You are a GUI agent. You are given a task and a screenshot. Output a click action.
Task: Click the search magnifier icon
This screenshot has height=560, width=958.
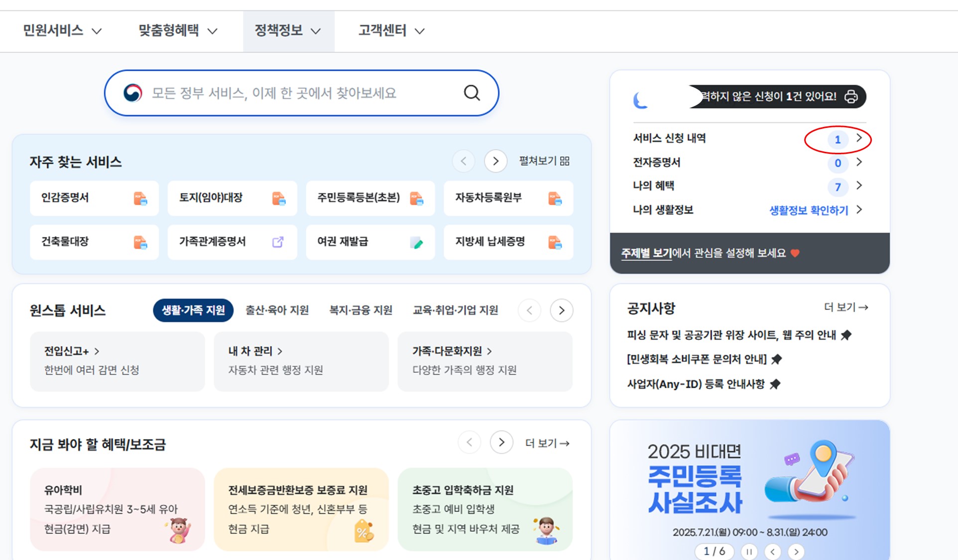[x=472, y=93]
